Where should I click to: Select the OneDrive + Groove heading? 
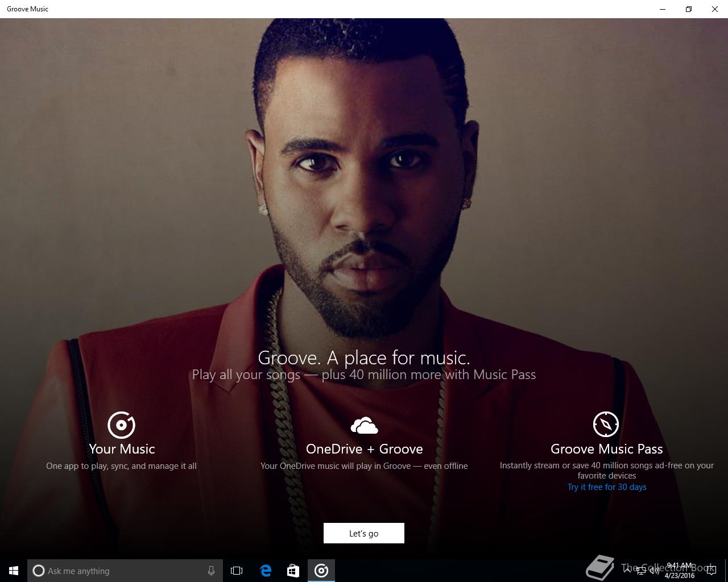(x=364, y=449)
